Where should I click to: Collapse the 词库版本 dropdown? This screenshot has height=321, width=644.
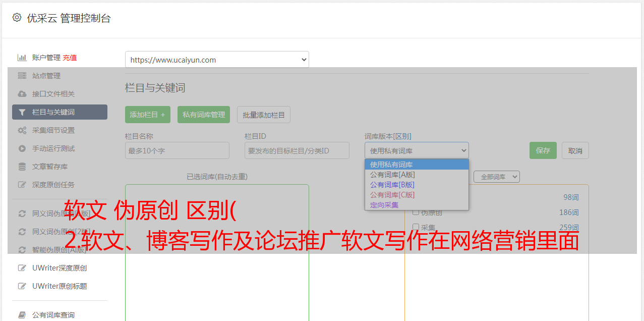coord(417,150)
